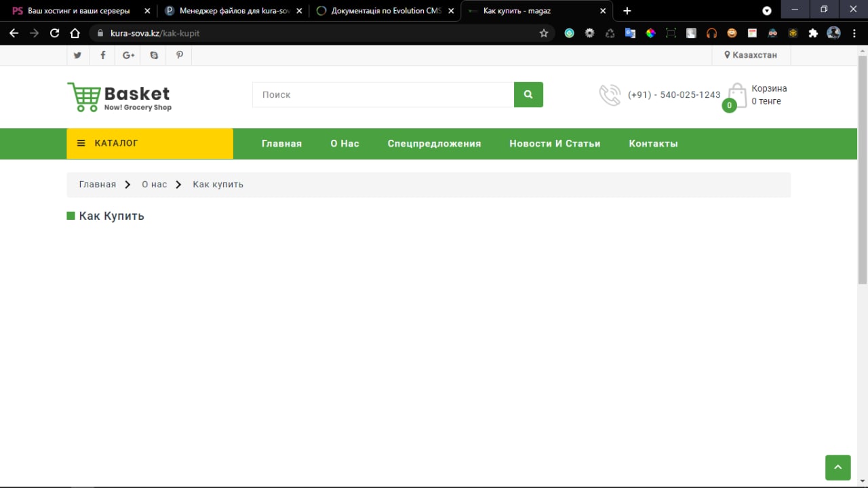This screenshot has width=868, height=488.
Task: Bookmark this page with the star icon
Action: tap(544, 33)
